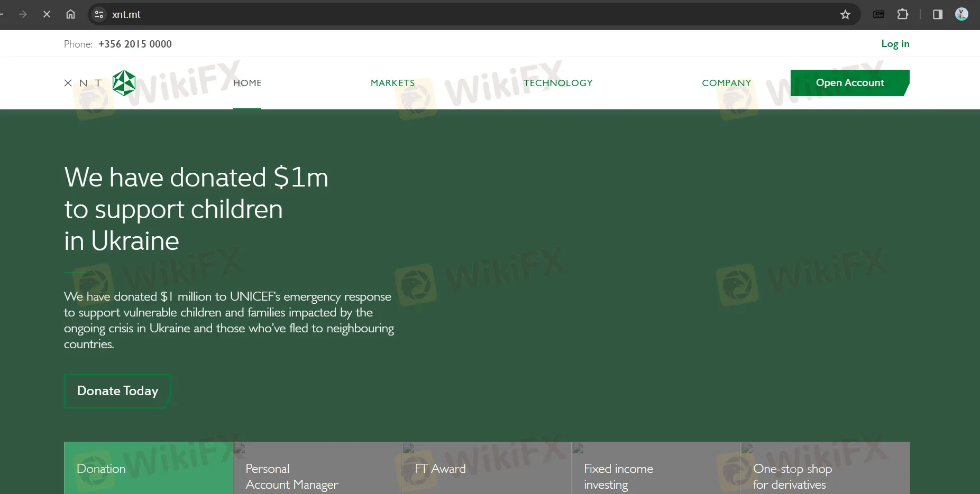Click the phone number +356 2015 0000
The width and height of the screenshot is (980, 494).
coord(135,44)
